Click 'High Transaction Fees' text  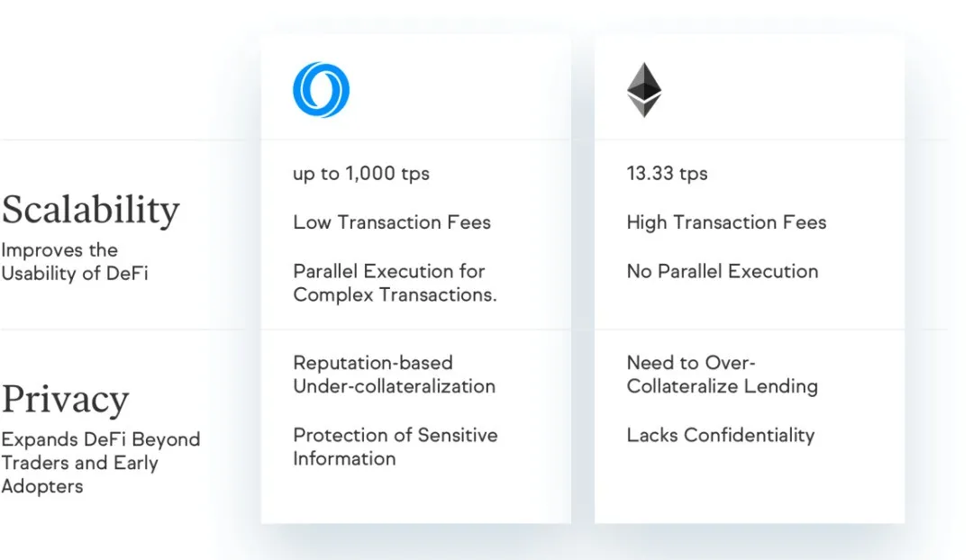pos(726,222)
